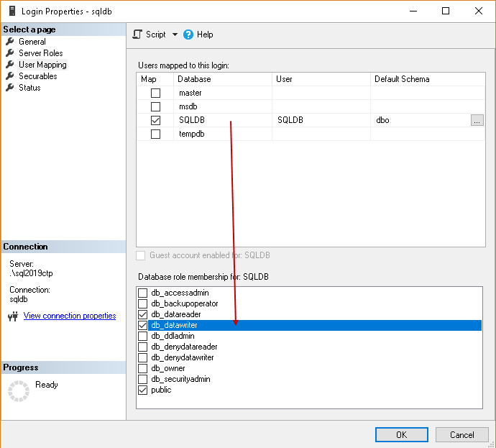496x448 pixels.
Task: Select the master database name cell
Action: (223, 93)
